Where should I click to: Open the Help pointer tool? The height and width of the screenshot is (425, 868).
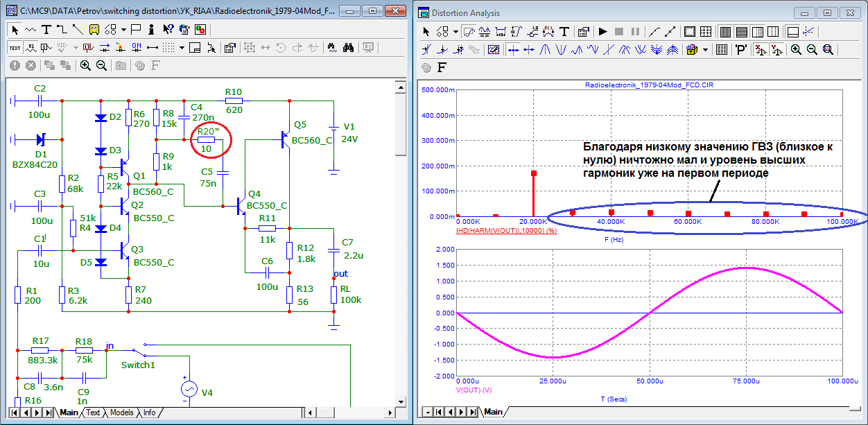click(x=168, y=29)
